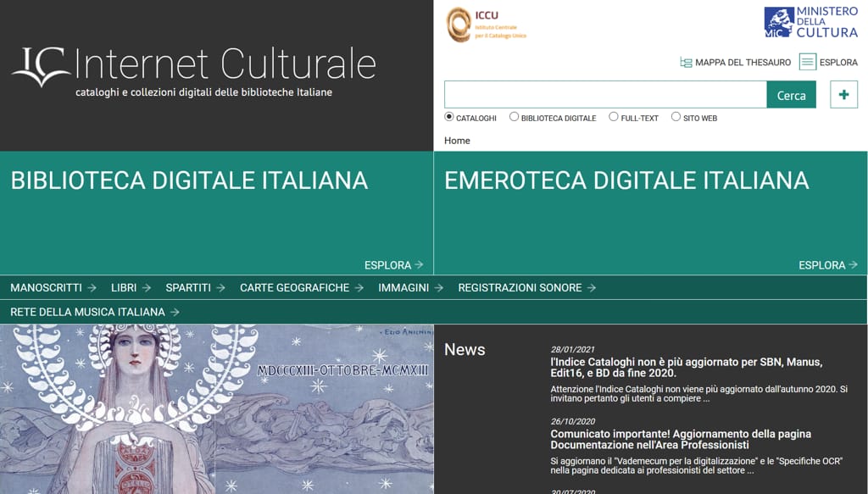
Task: Click the Art Nouveau poster banner image
Action: point(217,409)
